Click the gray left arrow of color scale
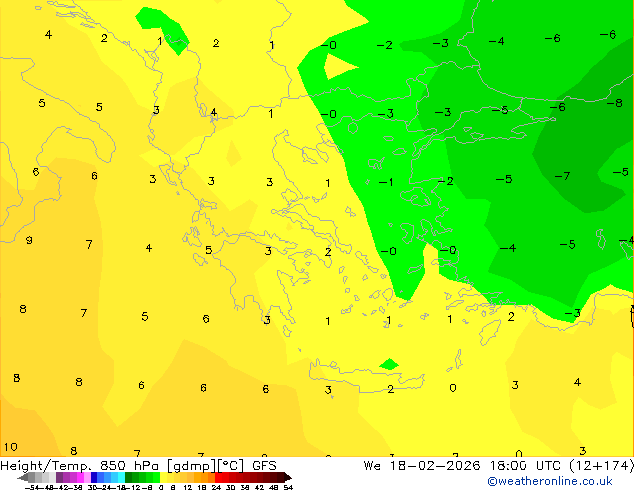Screen dimensions: 634x490 pos(23,478)
